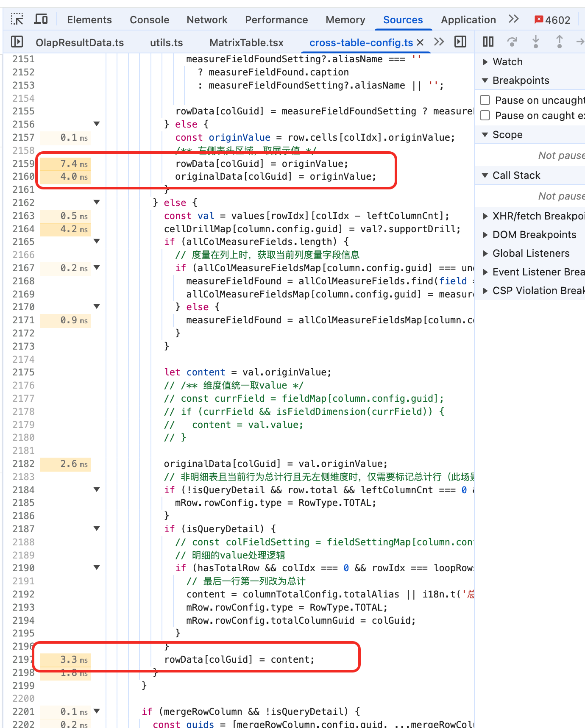Screen dimensions: 585x728
Task: Hide the debugger sidebar pane
Action: 460,42
